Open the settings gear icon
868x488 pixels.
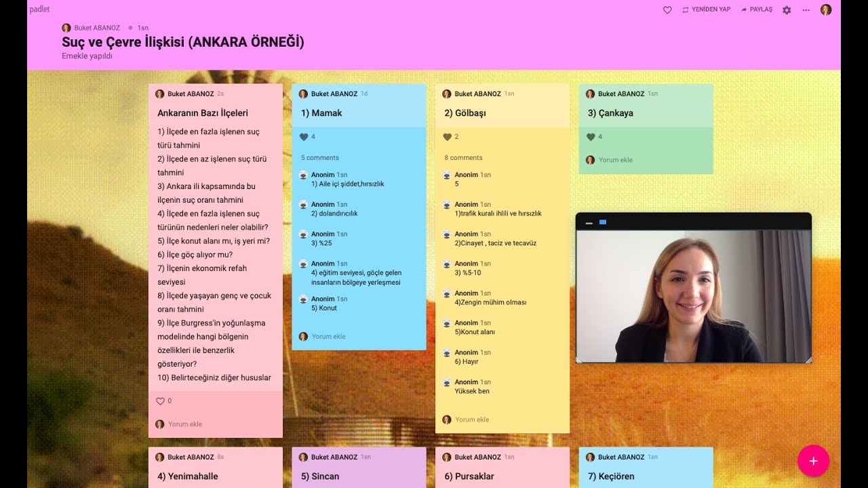(787, 10)
